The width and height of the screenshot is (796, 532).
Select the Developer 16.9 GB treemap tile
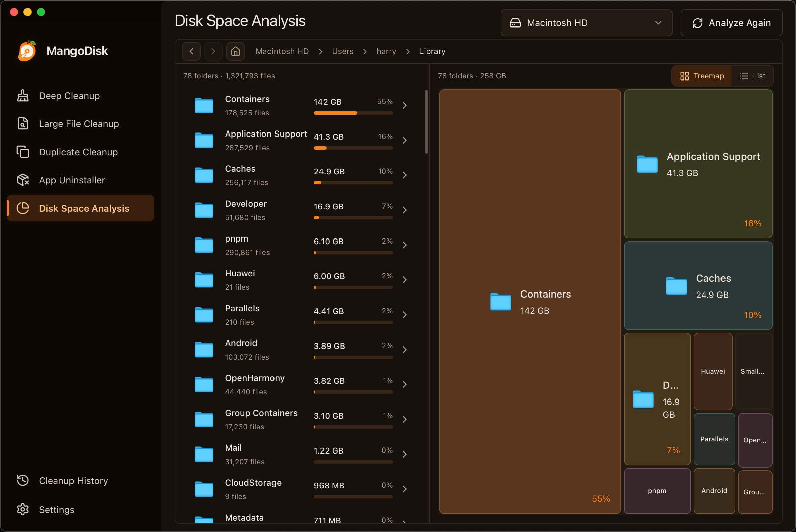point(657,399)
